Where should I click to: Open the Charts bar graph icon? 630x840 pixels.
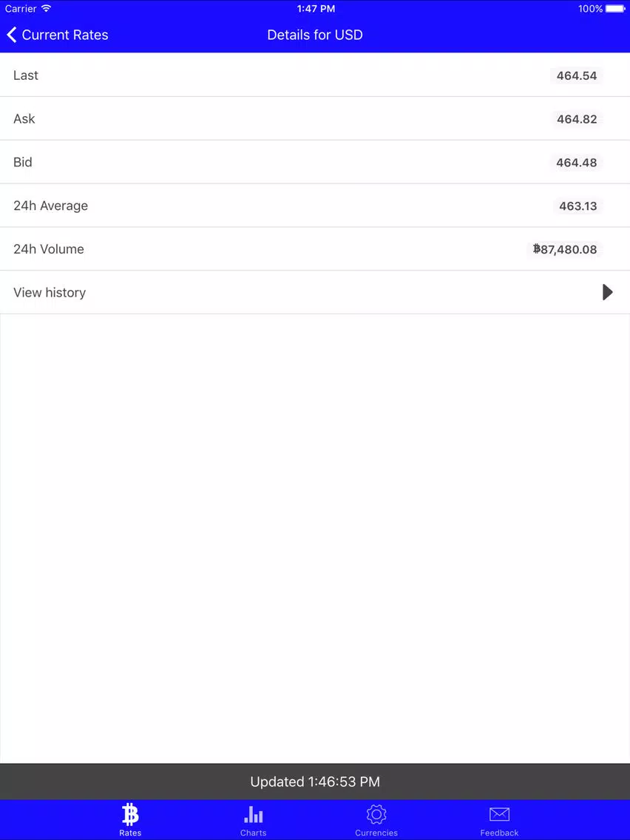coord(254,814)
